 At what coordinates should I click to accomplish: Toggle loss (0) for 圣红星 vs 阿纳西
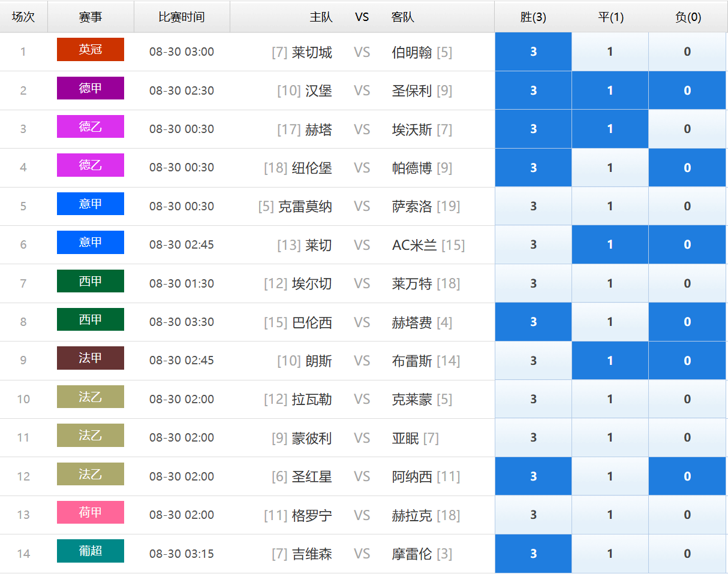click(x=687, y=476)
